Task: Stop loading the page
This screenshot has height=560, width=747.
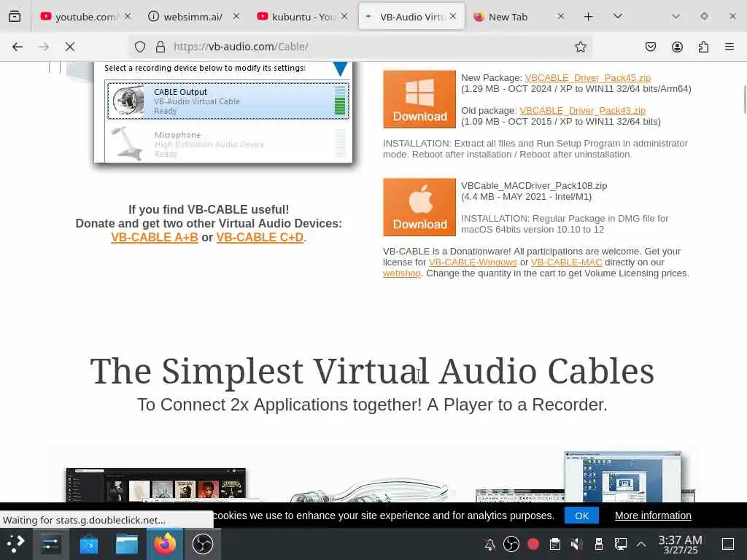Action: (x=70, y=47)
